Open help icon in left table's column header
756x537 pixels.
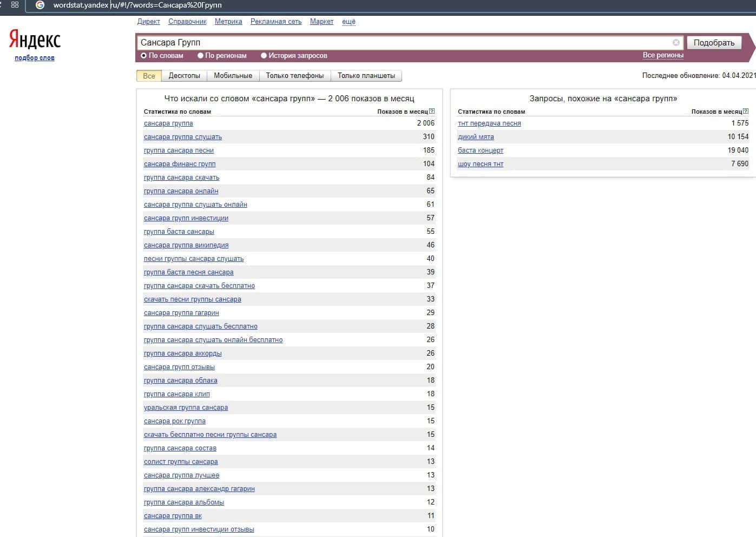pyautogui.click(x=432, y=112)
